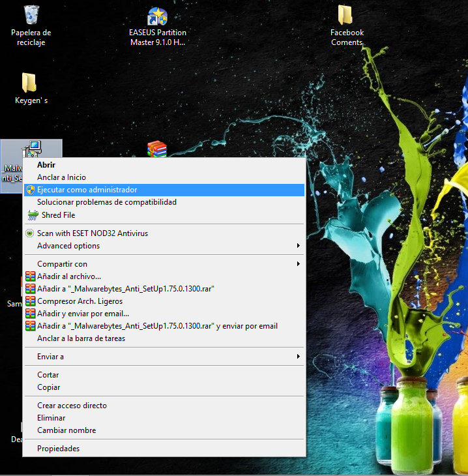468x476 pixels.
Task: Select the EASEUS Partition Master shortcut icon
Action: (x=157, y=16)
